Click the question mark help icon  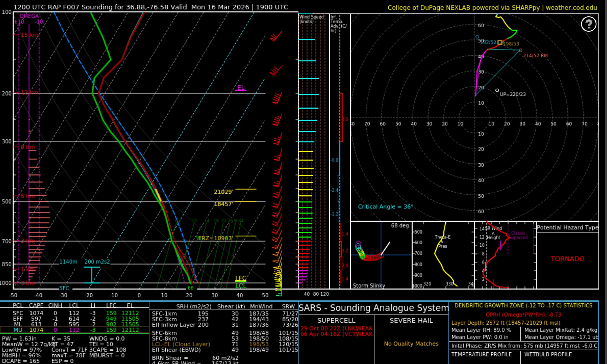pos(588,24)
